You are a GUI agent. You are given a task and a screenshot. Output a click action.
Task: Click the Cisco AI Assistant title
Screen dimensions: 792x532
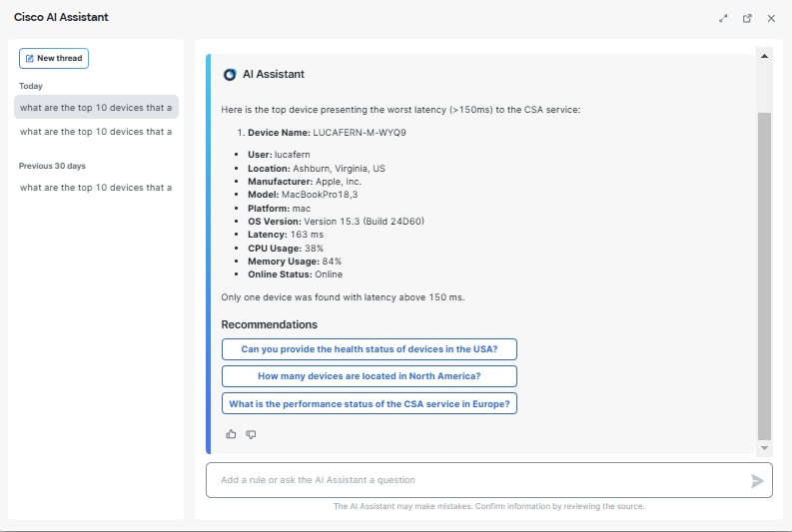(x=61, y=17)
